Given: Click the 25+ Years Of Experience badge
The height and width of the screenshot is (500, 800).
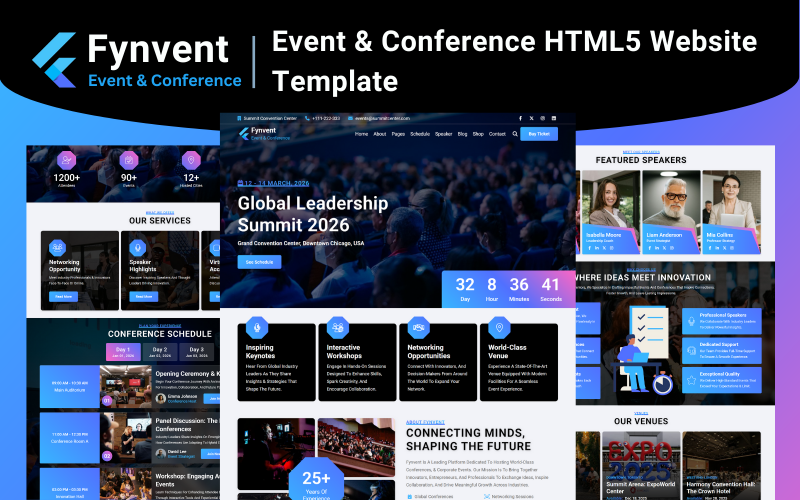Looking at the screenshot, I should click(x=316, y=481).
